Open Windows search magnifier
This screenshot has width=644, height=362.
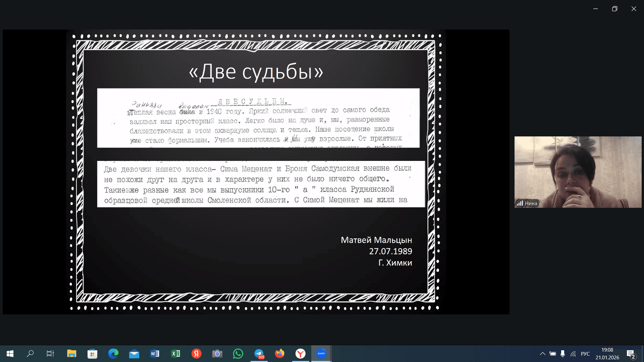point(30,354)
